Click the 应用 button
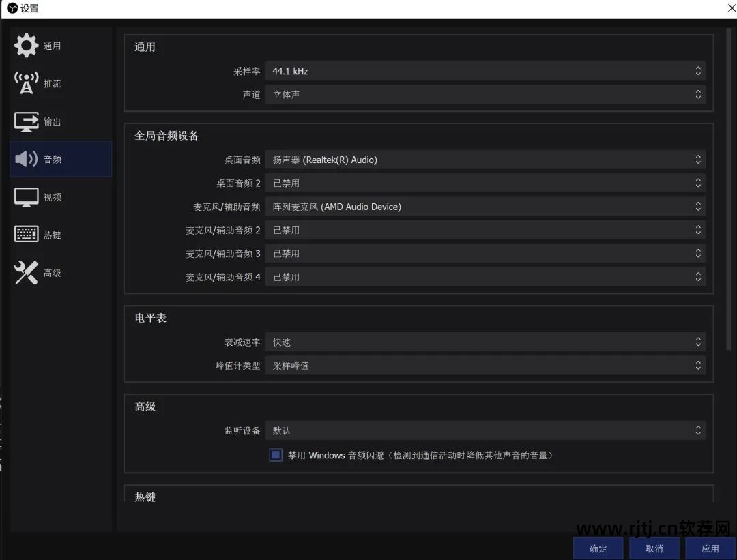 tap(710, 548)
